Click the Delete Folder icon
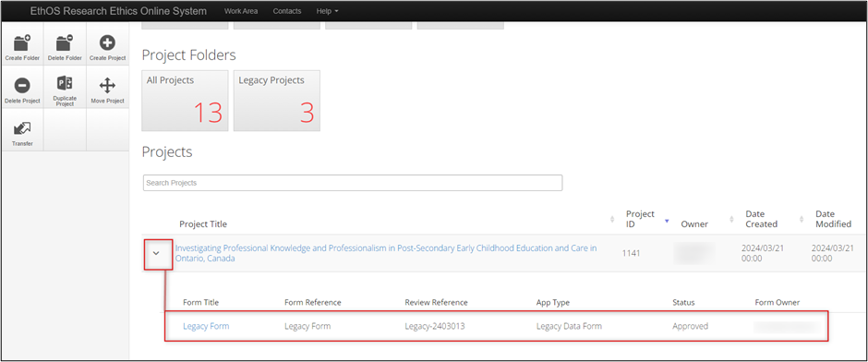The height and width of the screenshot is (362, 868). click(65, 43)
